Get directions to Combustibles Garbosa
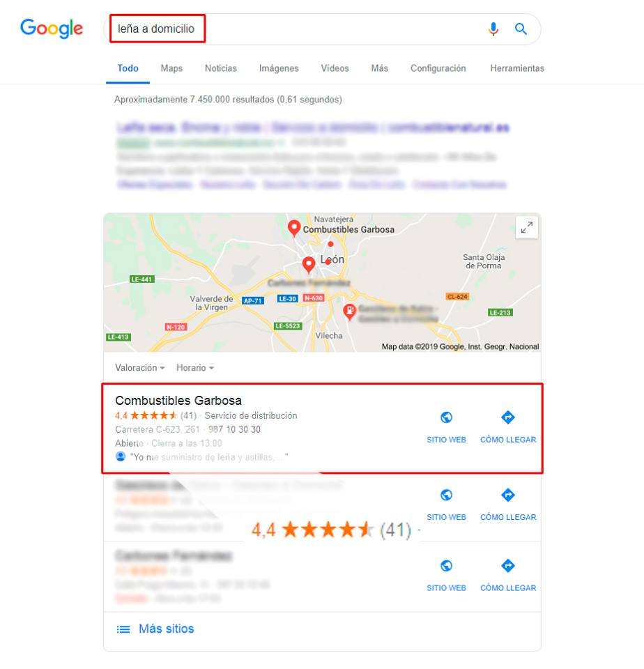The width and height of the screenshot is (644, 669). 508,417
